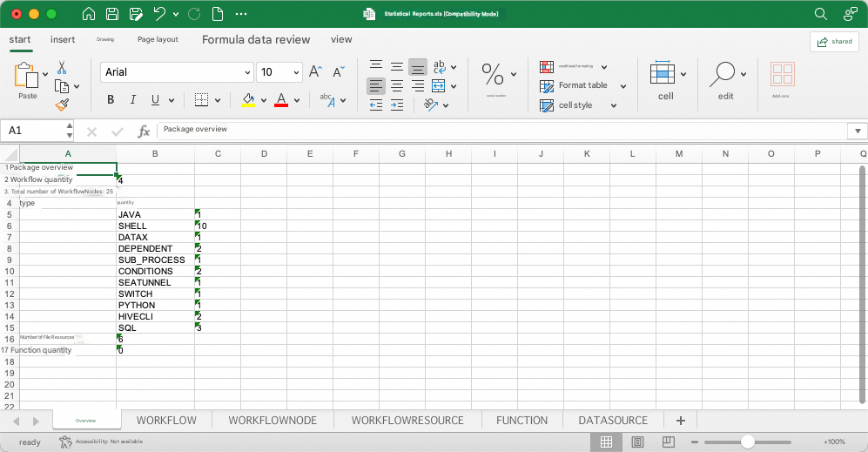
Task: Click the Decrease Indent icon
Action: coord(376,105)
